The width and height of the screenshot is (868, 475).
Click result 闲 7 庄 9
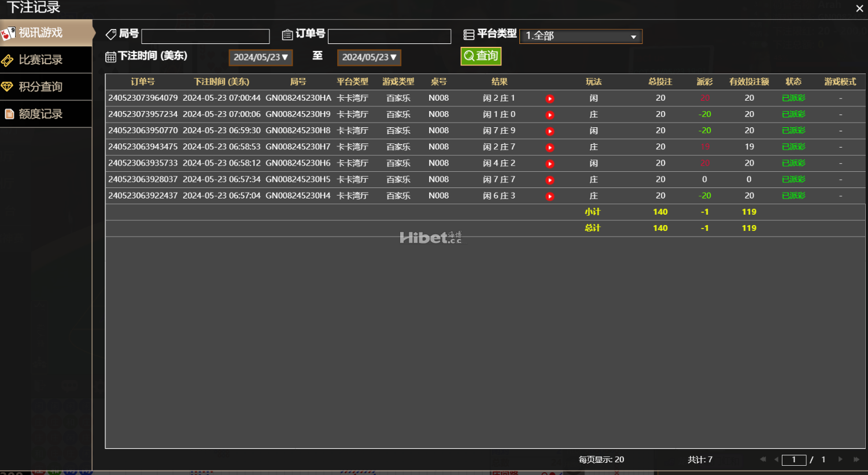tap(499, 131)
